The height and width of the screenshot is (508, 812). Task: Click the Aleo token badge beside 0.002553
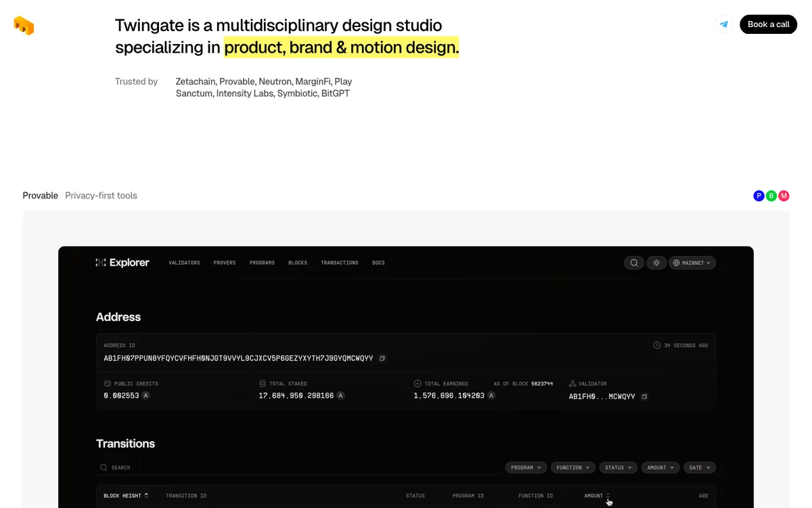pos(145,396)
